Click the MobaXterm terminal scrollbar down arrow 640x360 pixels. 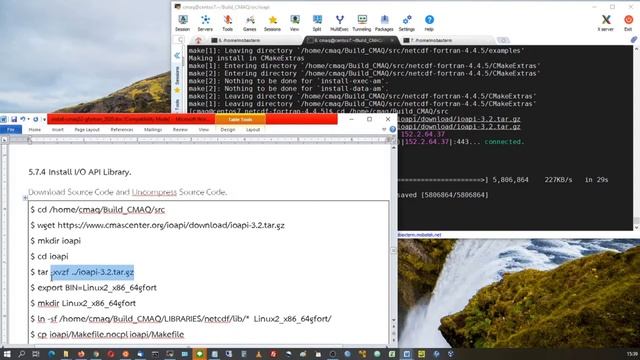(x=636, y=227)
